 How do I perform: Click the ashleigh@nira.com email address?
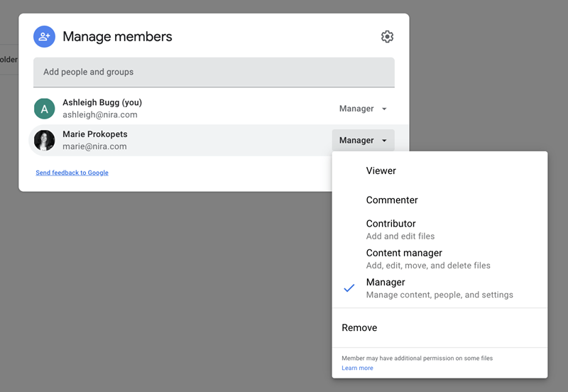click(x=100, y=114)
